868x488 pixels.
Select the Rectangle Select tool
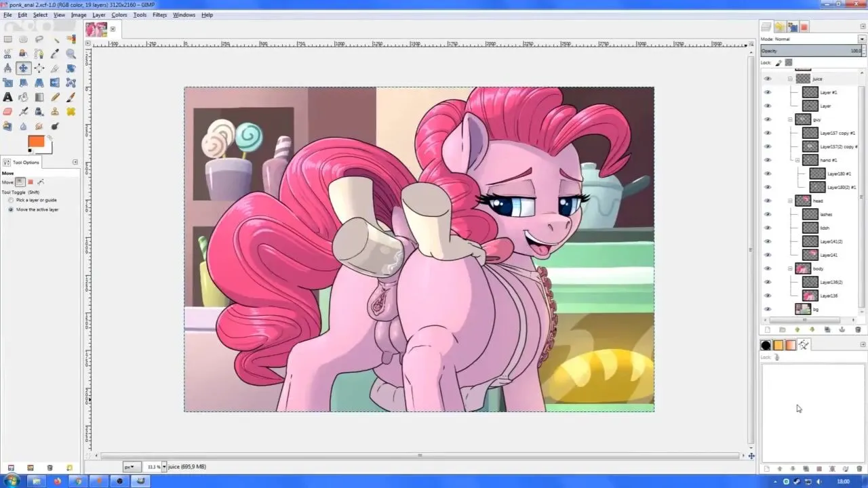[x=8, y=39]
